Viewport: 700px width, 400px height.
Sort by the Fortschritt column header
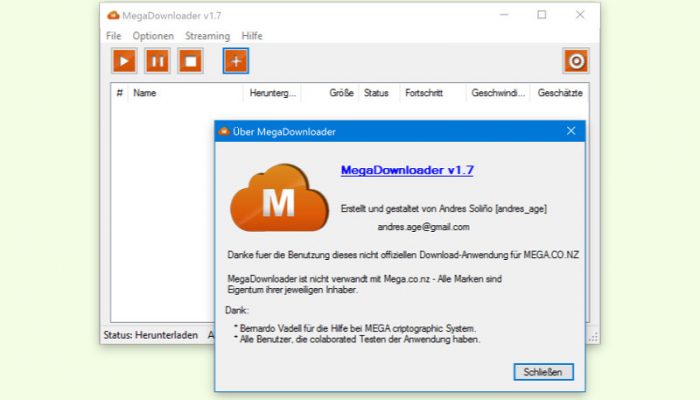tap(432, 93)
